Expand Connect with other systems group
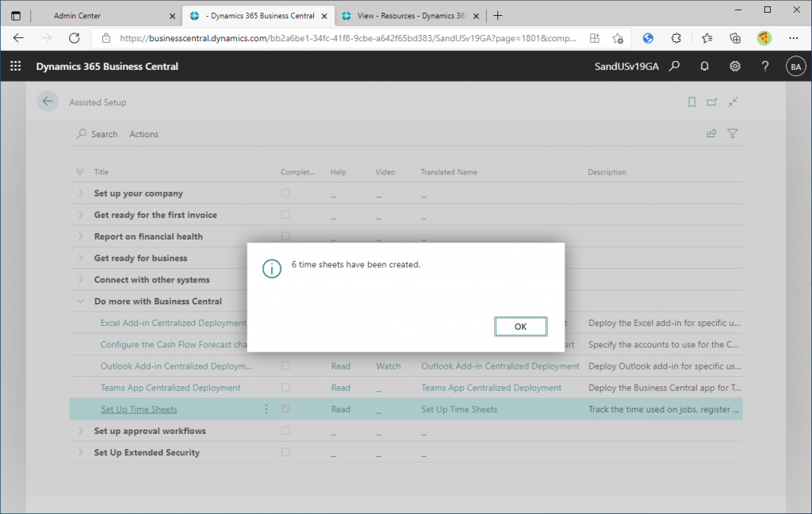 pos(80,279)
